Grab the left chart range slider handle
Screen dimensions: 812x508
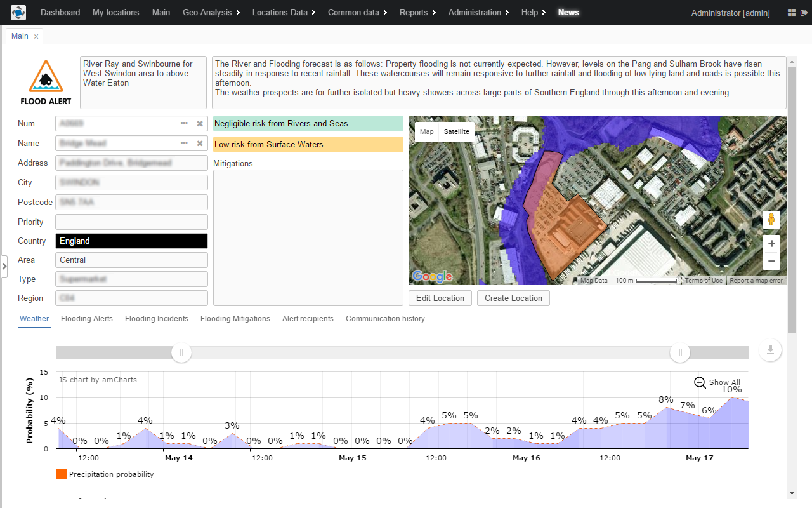pos(181,352)
